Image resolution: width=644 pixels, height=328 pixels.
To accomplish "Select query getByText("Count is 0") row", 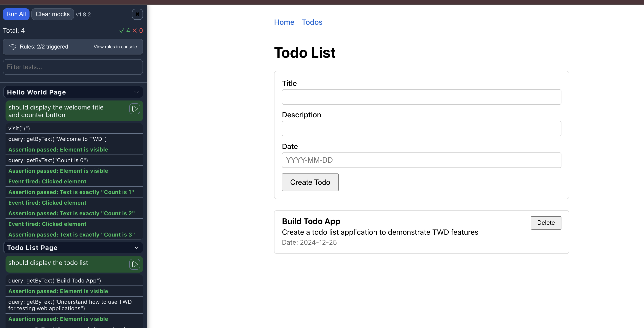I will [x=74, y=160].
